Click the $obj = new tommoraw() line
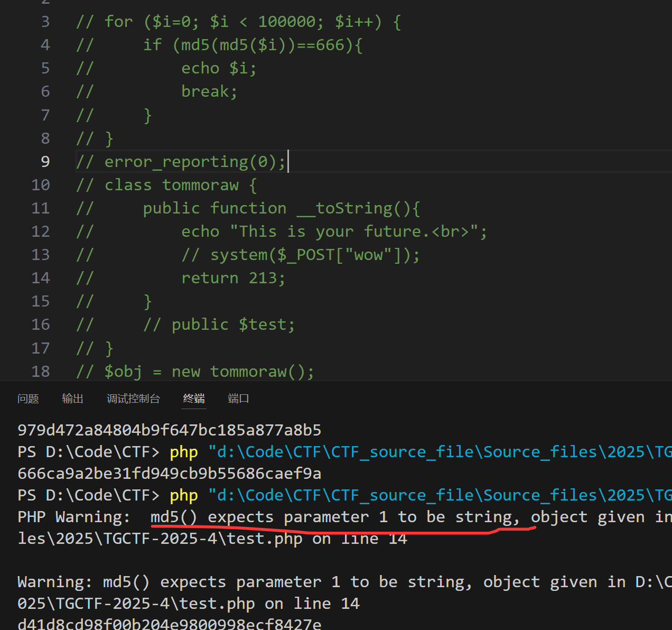 (x=209, y=372)
